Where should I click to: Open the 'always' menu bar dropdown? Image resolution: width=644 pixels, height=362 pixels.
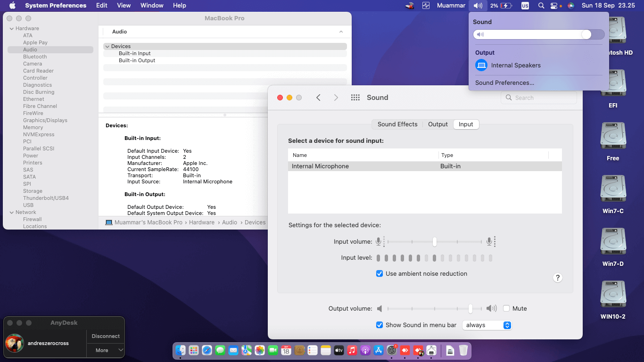487,325
